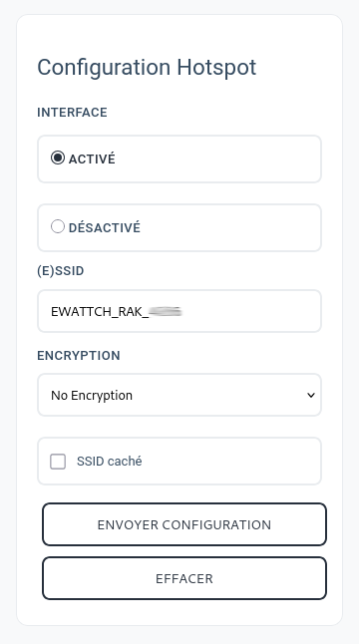Tick the SSID caché checkbox
Image resolution: width=359 pixels, height=644 pixels.
[x=58, y=462]
